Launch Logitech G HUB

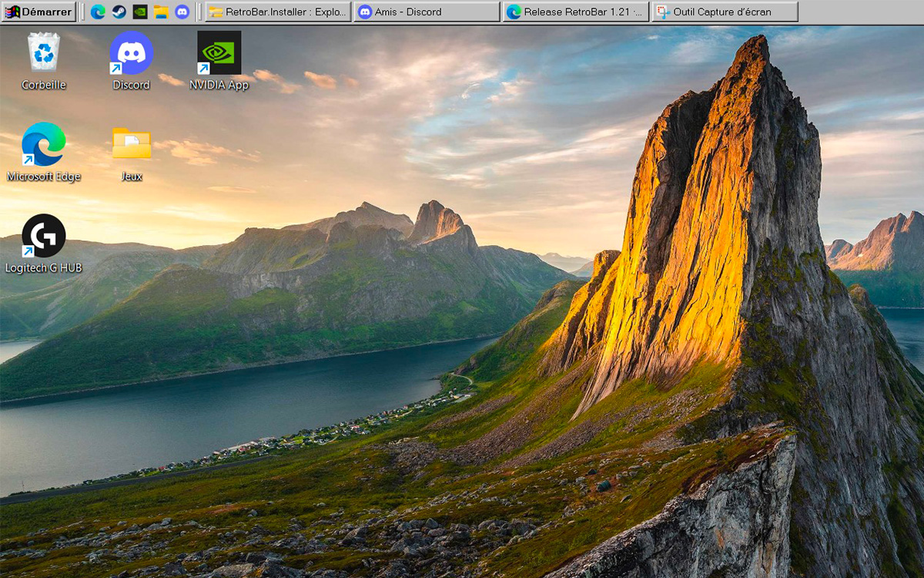(43, 234)
